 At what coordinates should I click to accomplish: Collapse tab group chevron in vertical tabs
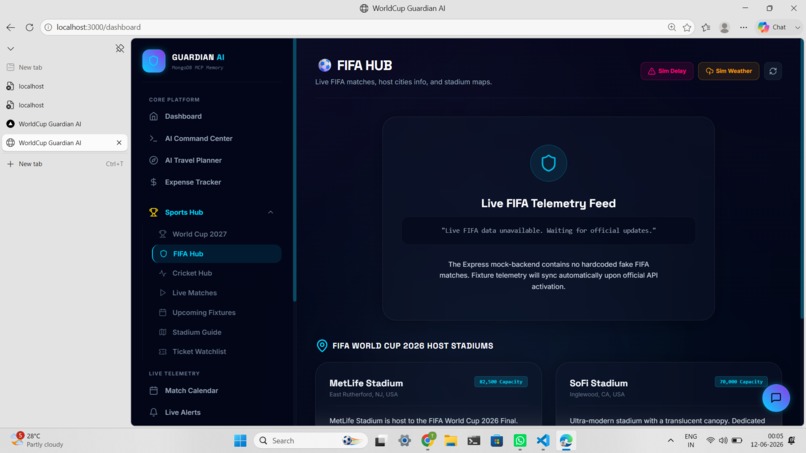pos(10,48)
